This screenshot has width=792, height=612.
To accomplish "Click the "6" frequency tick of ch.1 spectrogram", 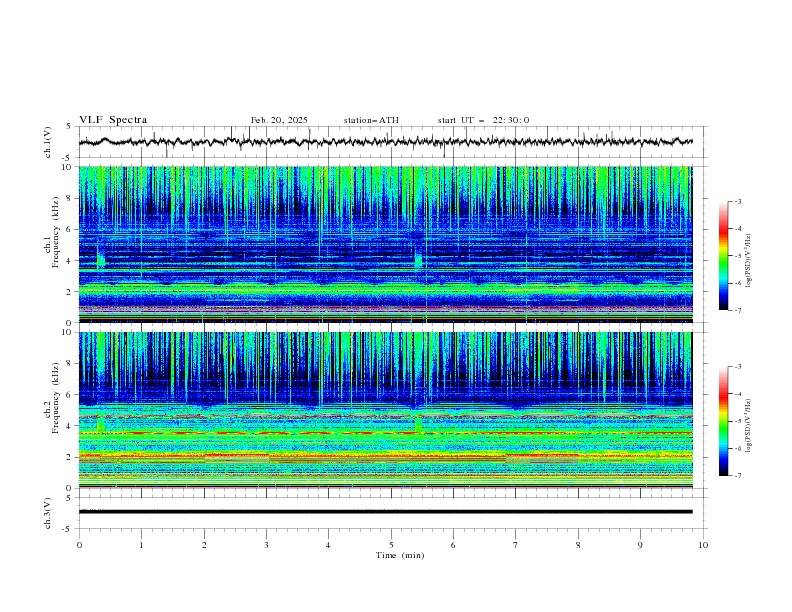I will point(71,229).
